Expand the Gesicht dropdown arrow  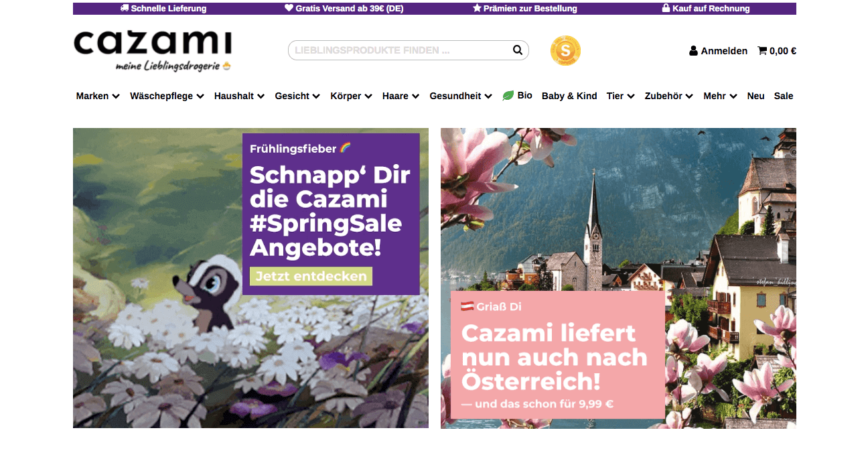point(316,96)
